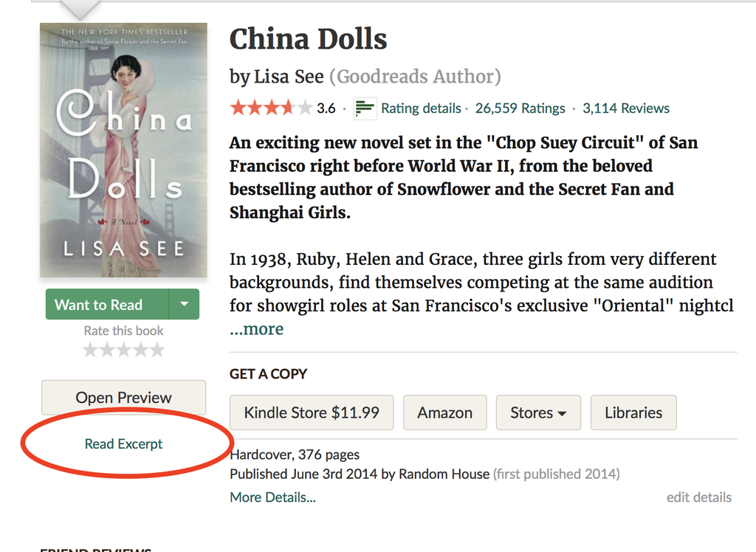756x552 pixels.
Task: Open the Want to Read shelf dropdown arrow
Action: click(x=184, y=304)
